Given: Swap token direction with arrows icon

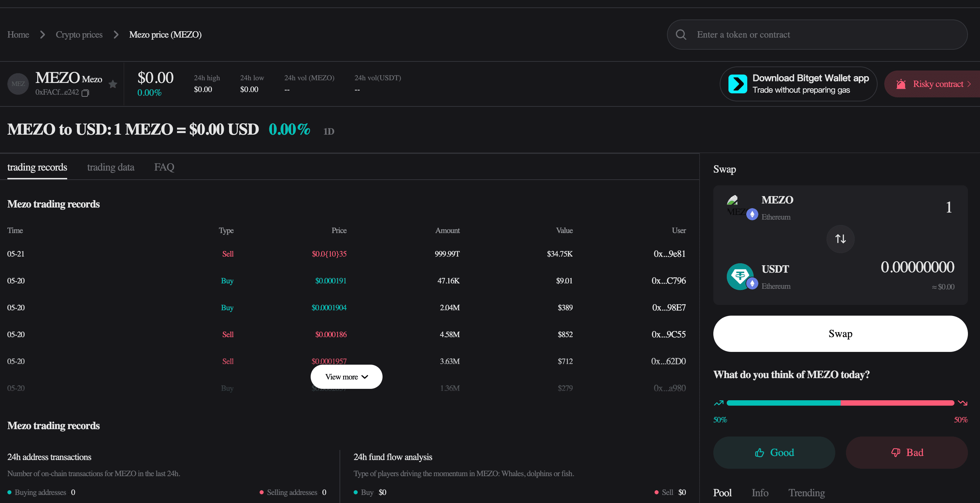Looking at the screenshot, I should (x=840, y=239).
